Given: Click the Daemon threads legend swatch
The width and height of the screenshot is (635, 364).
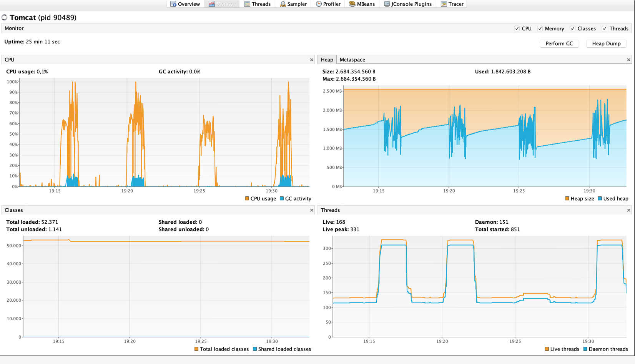Looking at the screenshot, I should [x=585, y=349].
